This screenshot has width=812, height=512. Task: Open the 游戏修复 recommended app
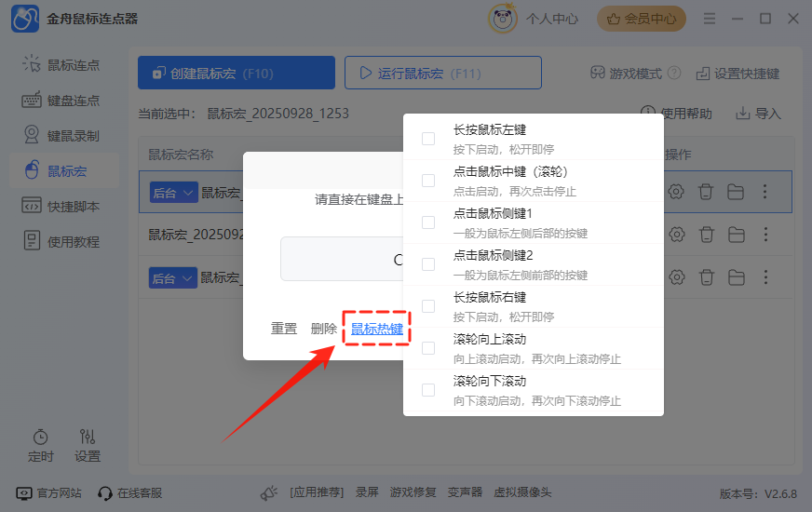point(413,492)
